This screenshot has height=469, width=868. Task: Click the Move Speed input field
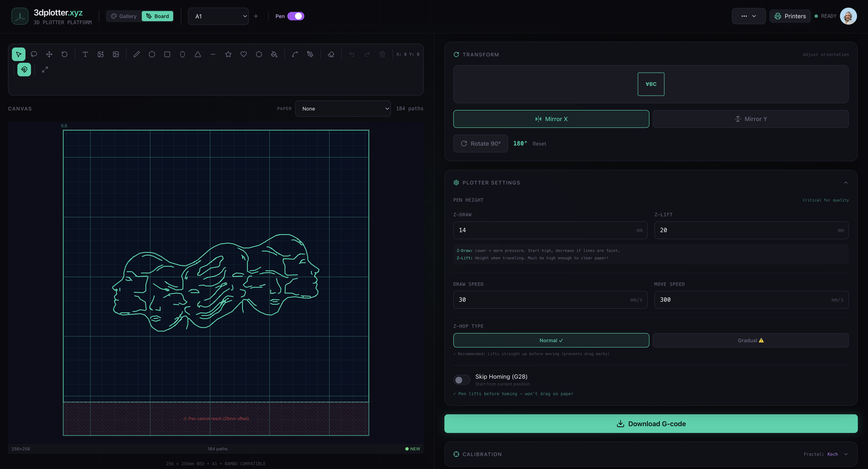click(x=752, y=300)
